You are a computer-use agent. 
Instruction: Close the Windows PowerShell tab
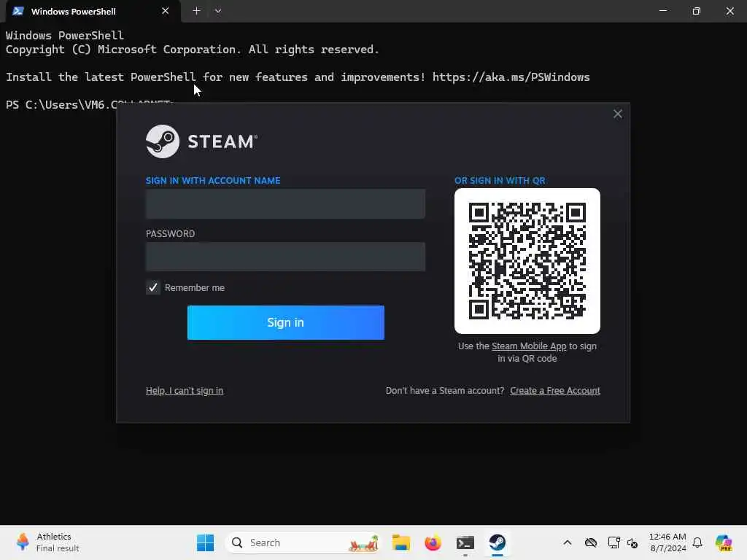pos(166,11)
